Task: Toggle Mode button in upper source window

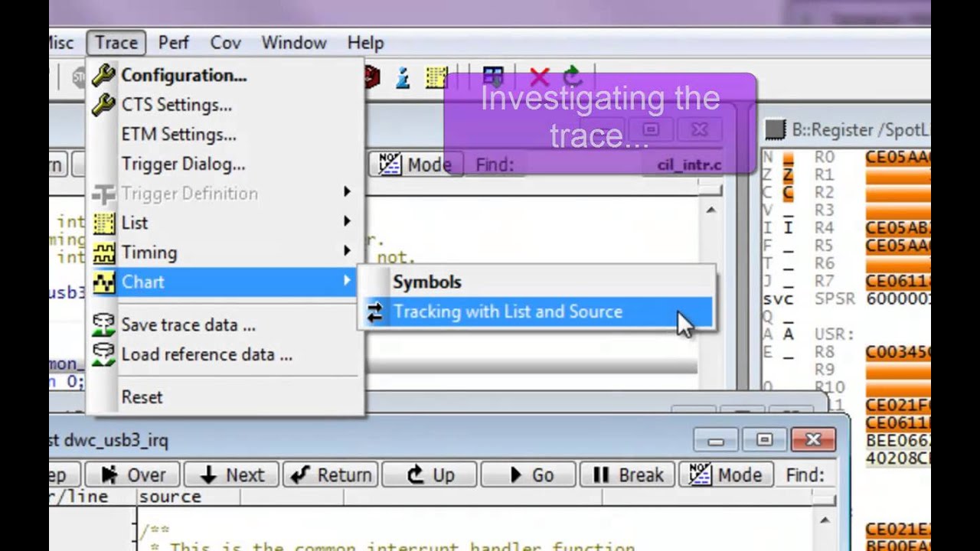Action: click(416, 165)
